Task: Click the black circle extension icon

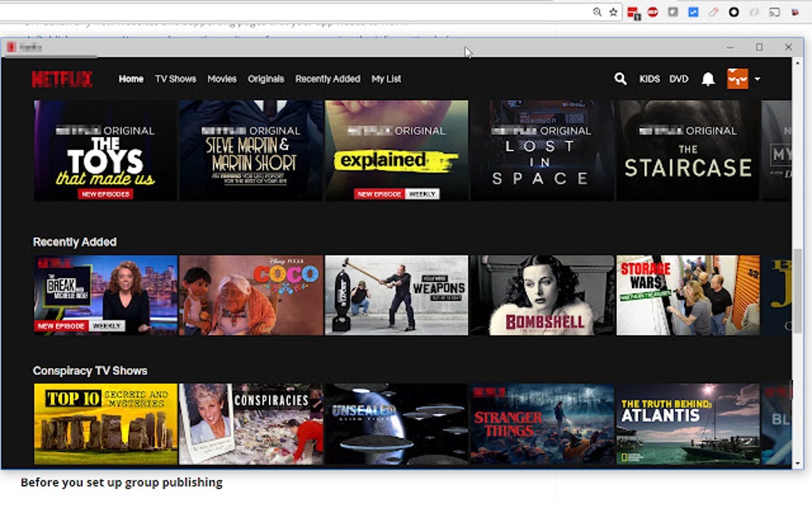Action: click(734, 12)
